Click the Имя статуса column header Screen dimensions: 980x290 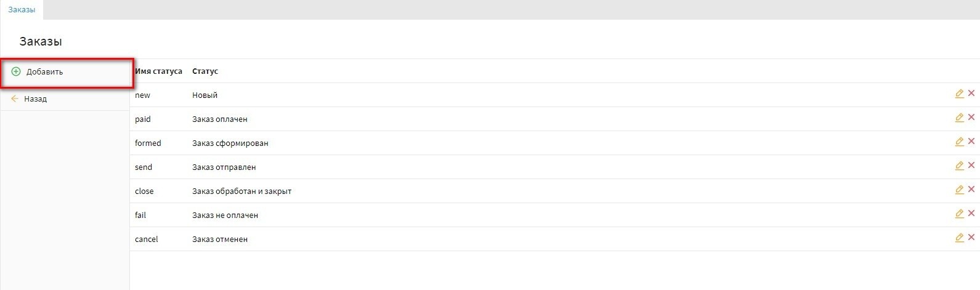(x=158, y=71)
